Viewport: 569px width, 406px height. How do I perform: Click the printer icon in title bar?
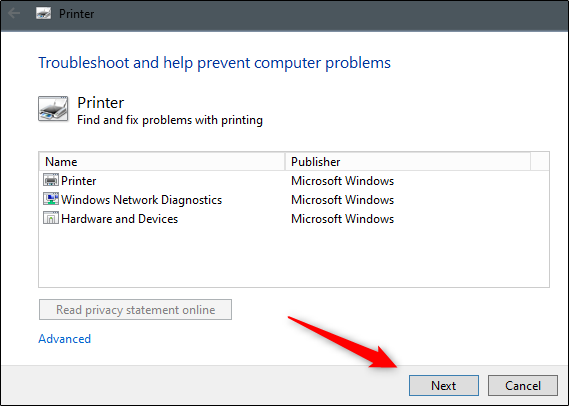(x=43, y=13)
